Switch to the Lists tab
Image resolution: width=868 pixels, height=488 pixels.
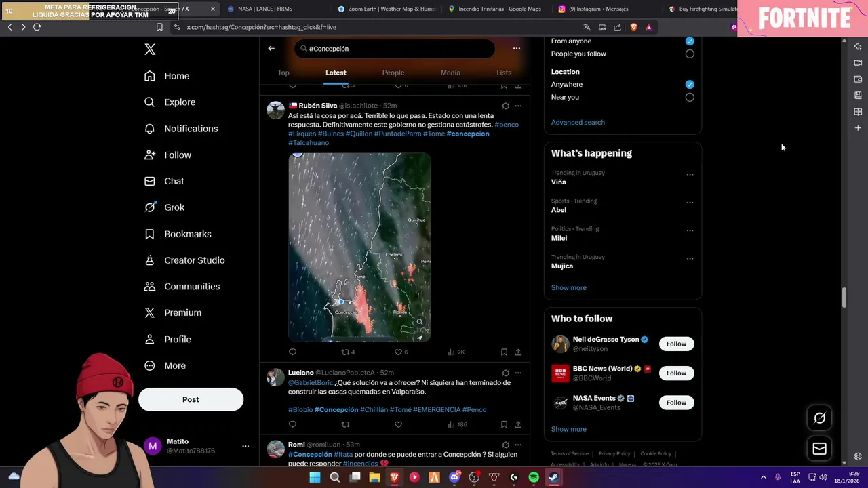tap(504, 73)
